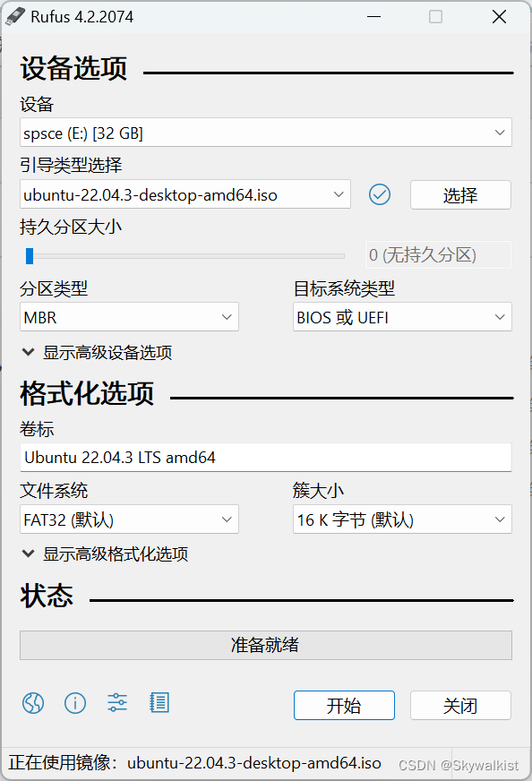Click the 引导类型选择 label
The image size is (532, 781).
[x=71, y=165]
